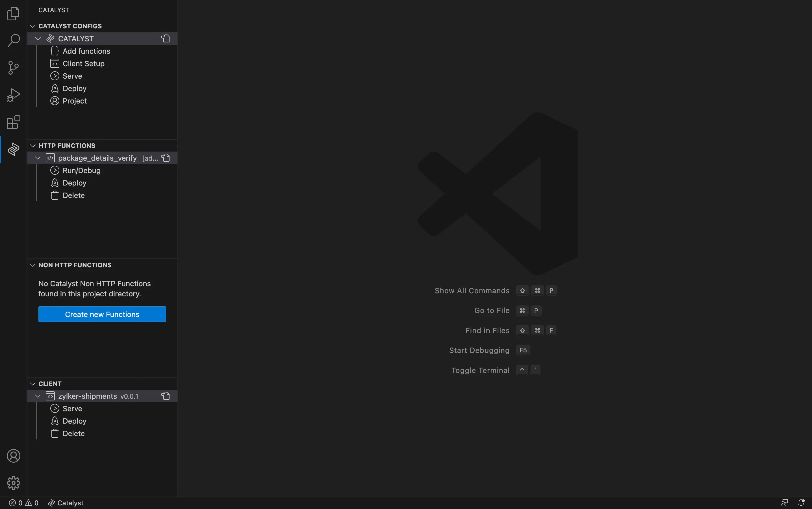Select Deploy for package_details_verify
The image size is (812, 509).
pyautogui.click(x=102, y=183)
